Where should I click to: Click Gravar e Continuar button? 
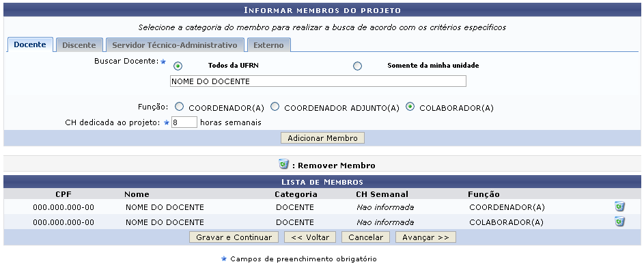(234, 237)
